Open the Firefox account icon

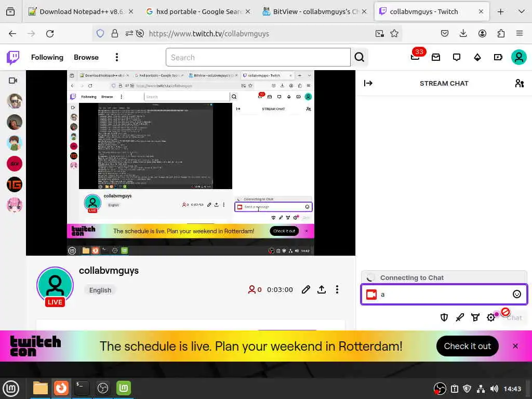(482, 34)
